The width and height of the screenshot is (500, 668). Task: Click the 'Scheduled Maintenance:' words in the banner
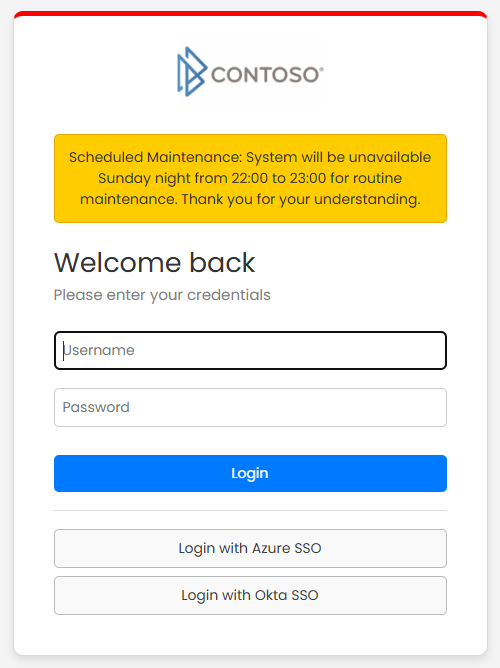point(155,157)
